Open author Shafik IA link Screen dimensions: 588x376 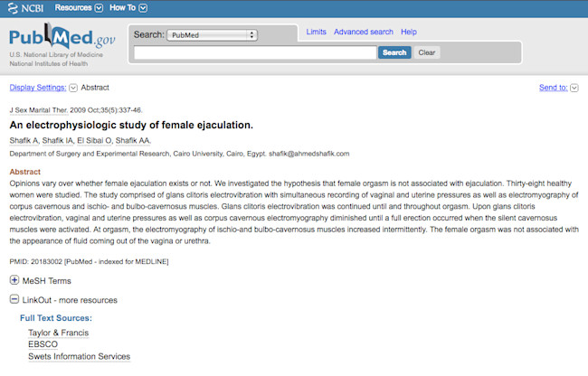(58, 140)
